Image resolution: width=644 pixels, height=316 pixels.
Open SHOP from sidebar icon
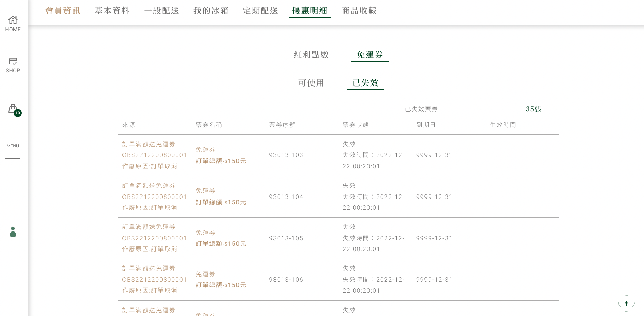(13, 66)
